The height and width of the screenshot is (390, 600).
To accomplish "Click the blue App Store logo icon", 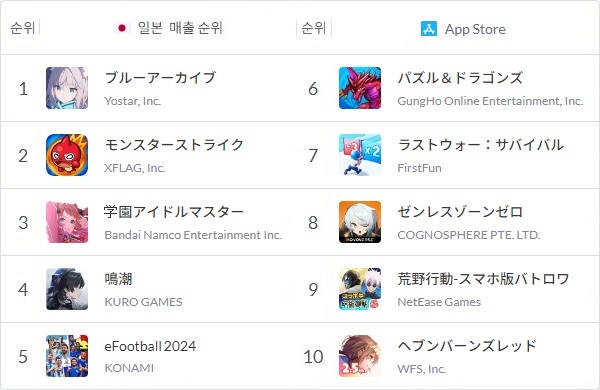I will (x=429, y=29).
